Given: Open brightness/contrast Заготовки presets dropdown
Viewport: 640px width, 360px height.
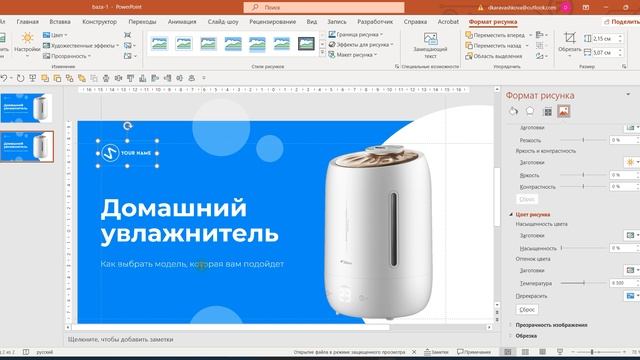Looking at the screenshot, I should click(x=632, y=162).
